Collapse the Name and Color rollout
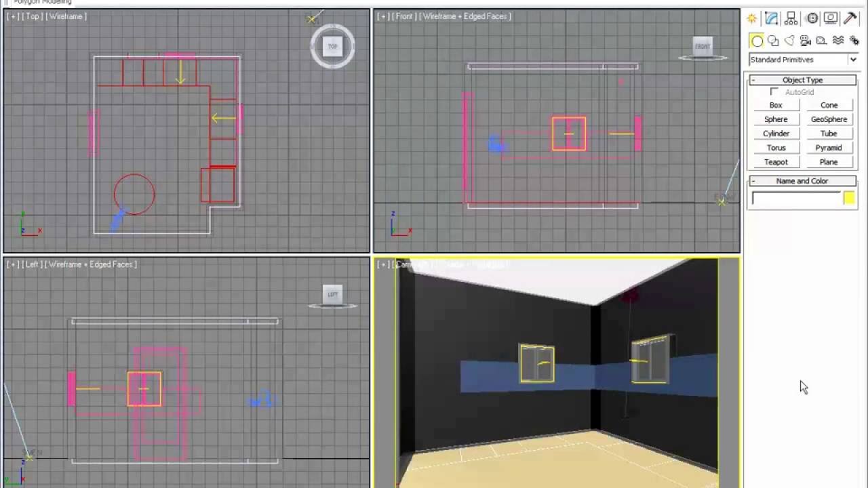This screenshot has width=868, height=488. pyautogui.click(x=802, y=181)
